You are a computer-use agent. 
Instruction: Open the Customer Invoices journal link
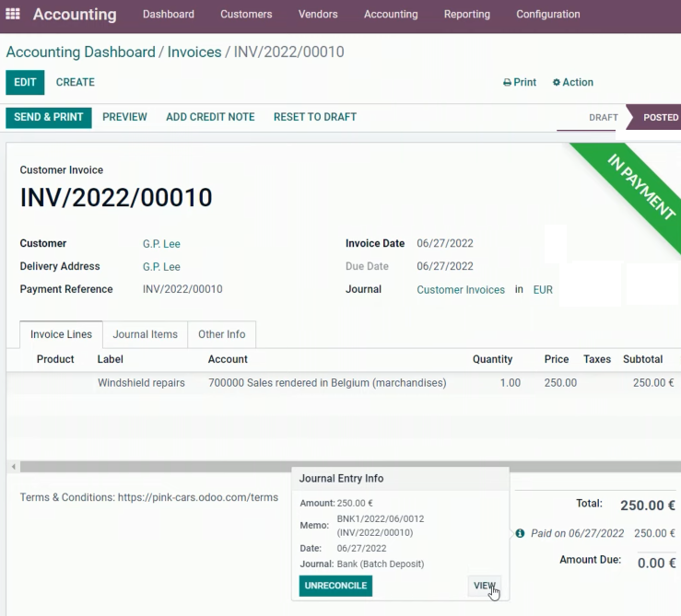tap(461, 289)
